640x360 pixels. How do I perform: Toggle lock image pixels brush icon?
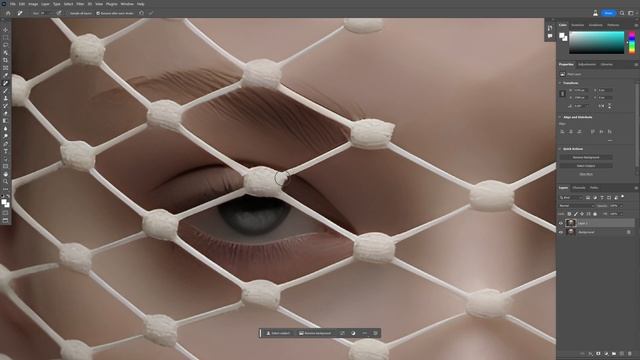[576, 214]
